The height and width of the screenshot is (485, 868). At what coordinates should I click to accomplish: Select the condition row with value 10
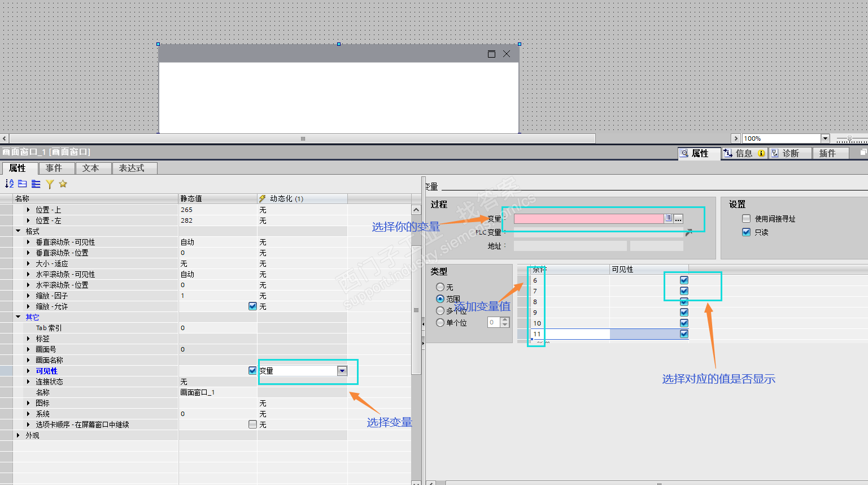[x=603, y=323]
